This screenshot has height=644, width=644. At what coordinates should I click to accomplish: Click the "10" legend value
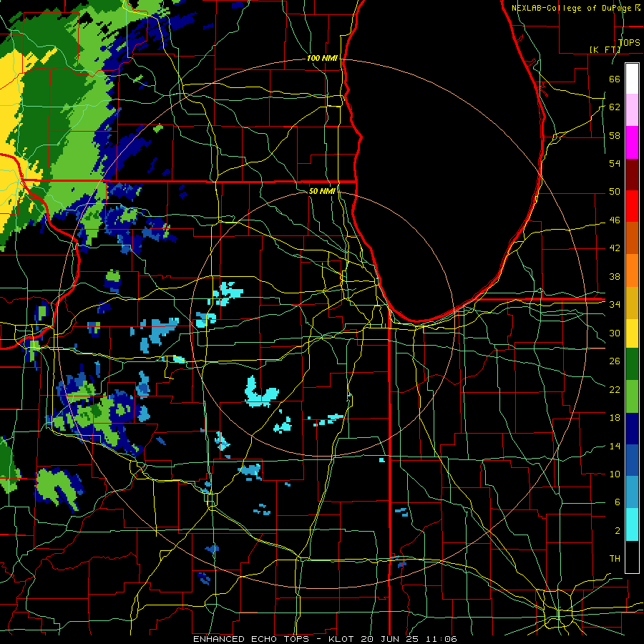pos(615,474)
